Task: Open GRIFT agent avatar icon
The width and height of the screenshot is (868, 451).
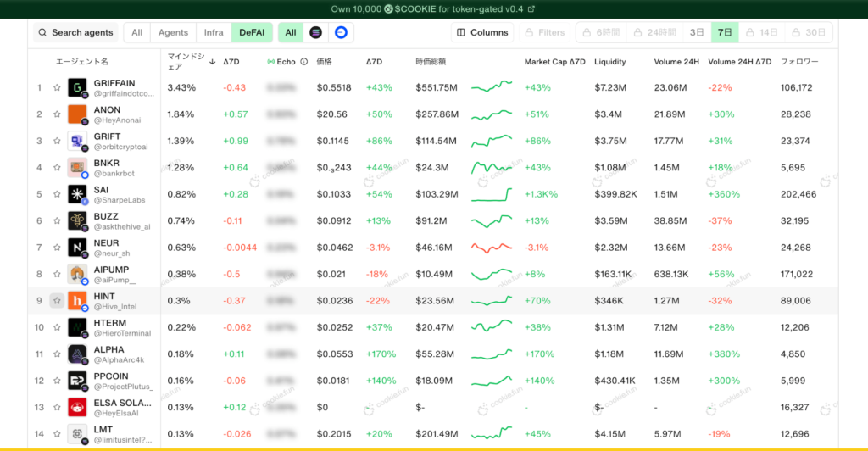Action: (x=77, y=141)
